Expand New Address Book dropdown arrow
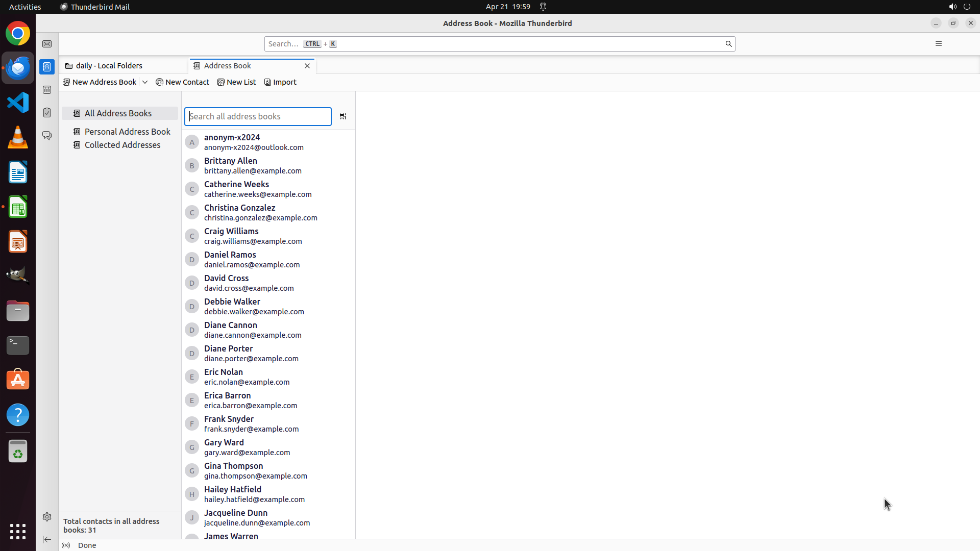The image size is (980, 551). click(145, 82)
